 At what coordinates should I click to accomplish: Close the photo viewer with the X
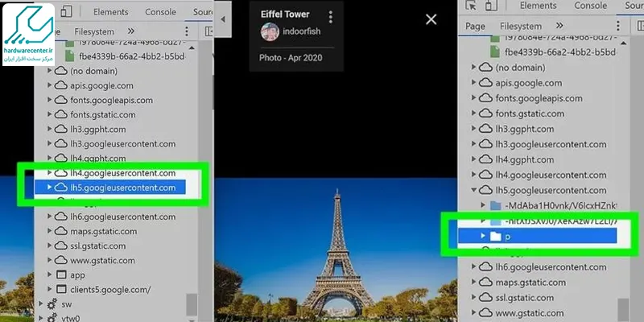431,20
